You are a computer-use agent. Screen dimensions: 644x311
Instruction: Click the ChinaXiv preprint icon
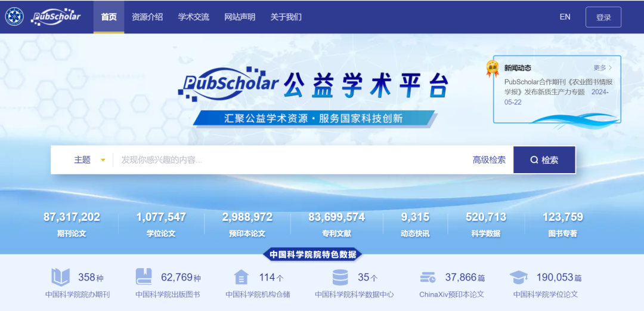[x=428, y=278]
